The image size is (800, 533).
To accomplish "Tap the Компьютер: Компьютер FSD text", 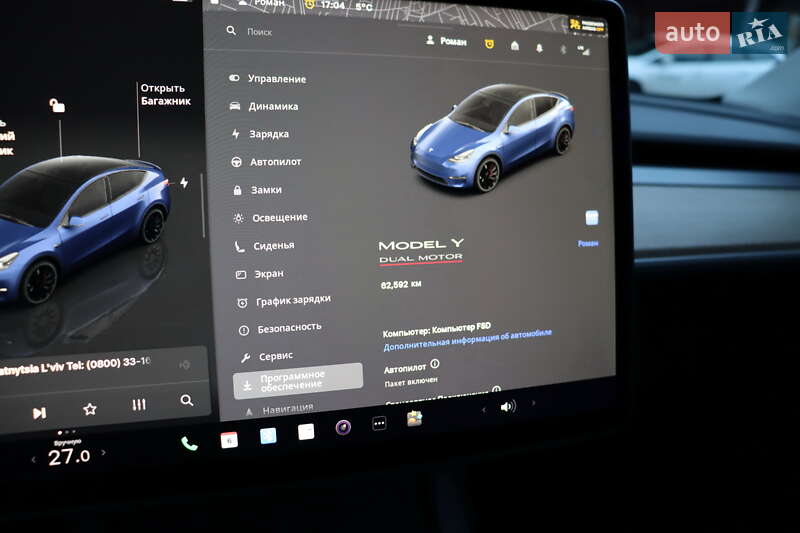I will [x=437, y=329].
